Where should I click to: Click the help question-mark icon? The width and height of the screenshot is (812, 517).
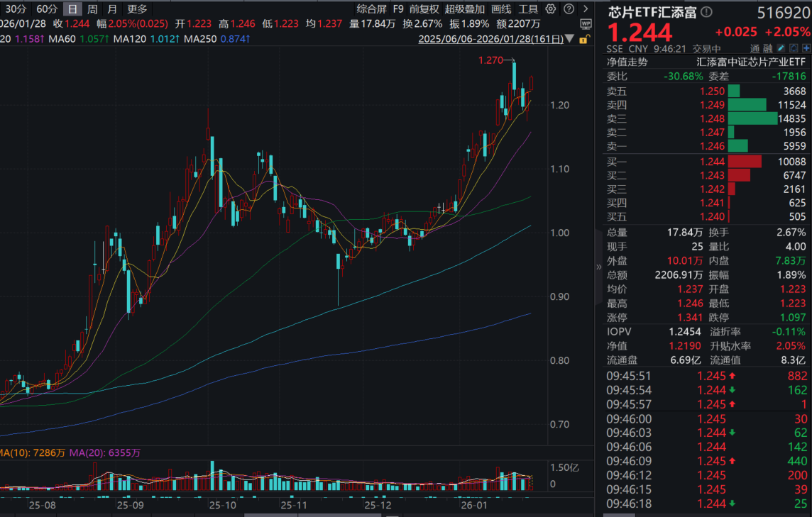click(569, 9)
